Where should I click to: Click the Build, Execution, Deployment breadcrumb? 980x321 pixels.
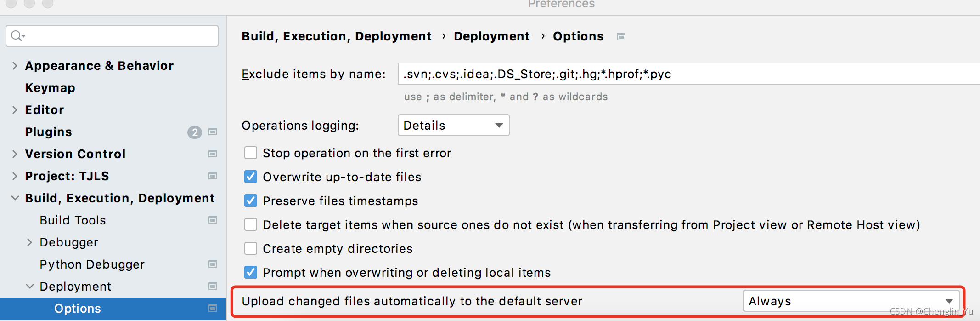337,36
